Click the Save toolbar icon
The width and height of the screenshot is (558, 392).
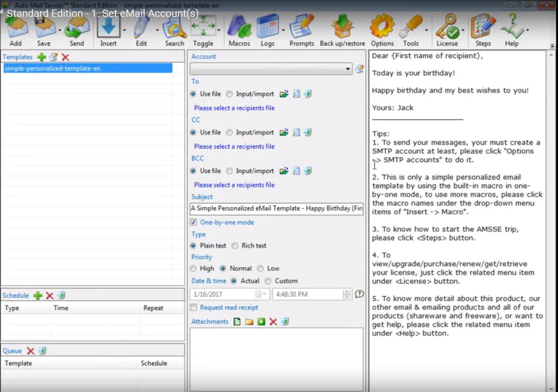tap(44, 32)
